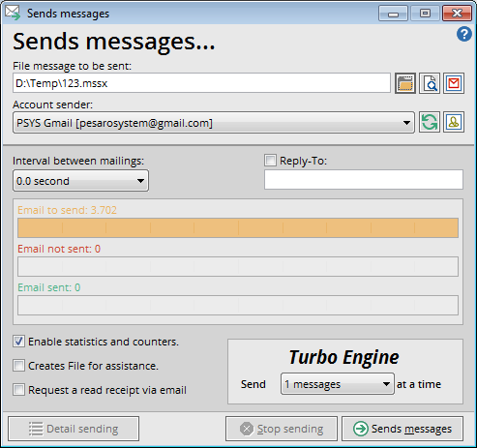Image resolution: width=477 pixels, height=448 pixels.
Task: Click the green arrow on Sends messages button
Action: (360, 429)
